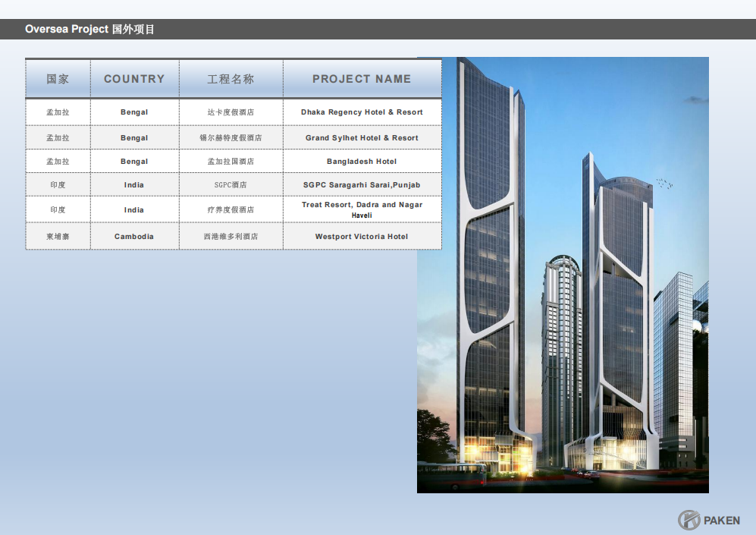
Task: Click the 疗养度假酒店 cell
Action: [231, 209]
